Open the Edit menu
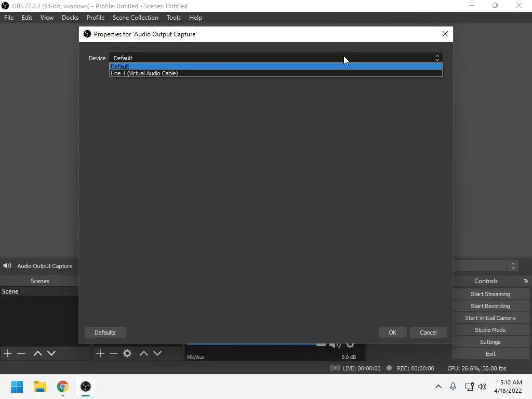The image size is (532, 399). click(27, 18)
